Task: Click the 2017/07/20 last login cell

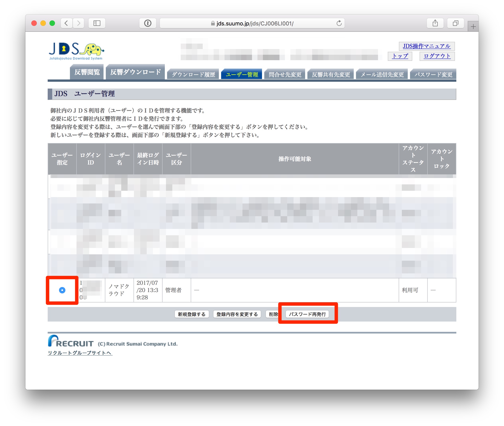Action: click(148, 290)
